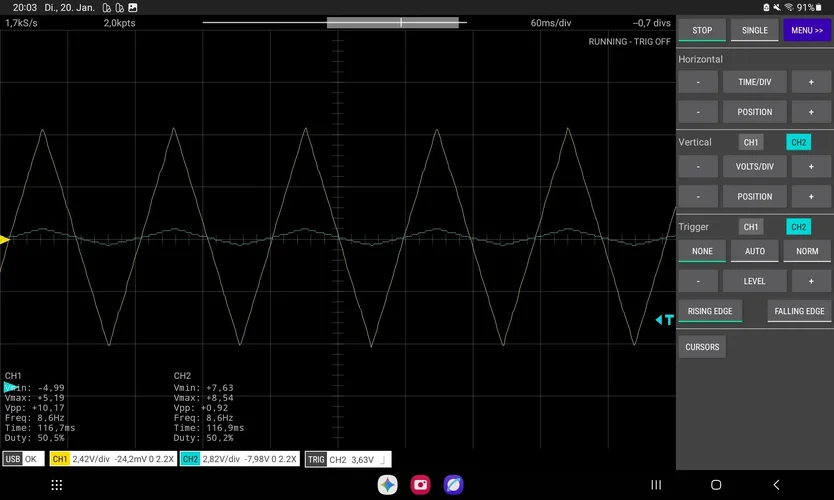Click the CH2 2,82V/div readout
The width and height of the screenshot is (834, 500).
pyautogui.click(x=221, y=459)
